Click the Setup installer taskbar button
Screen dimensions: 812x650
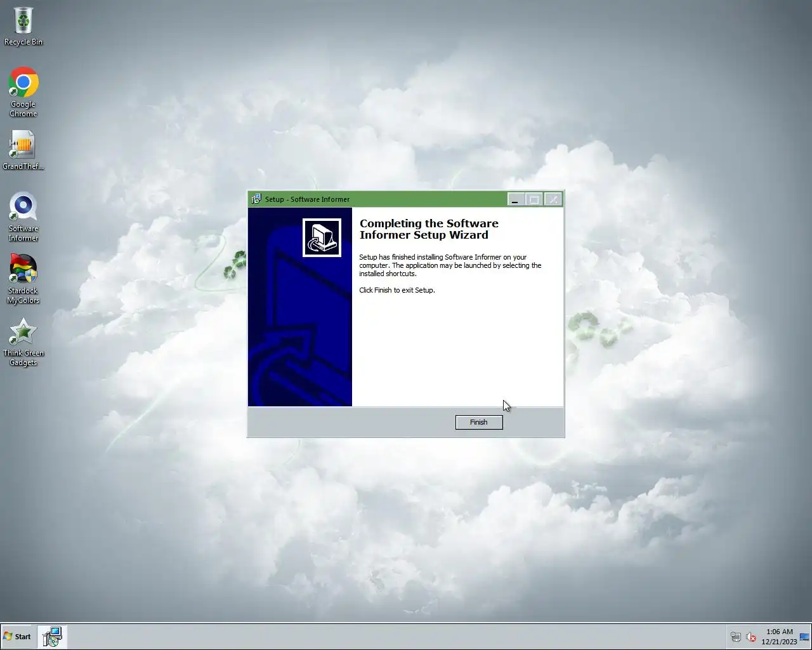pyautogui.click(x=52, y=637)
